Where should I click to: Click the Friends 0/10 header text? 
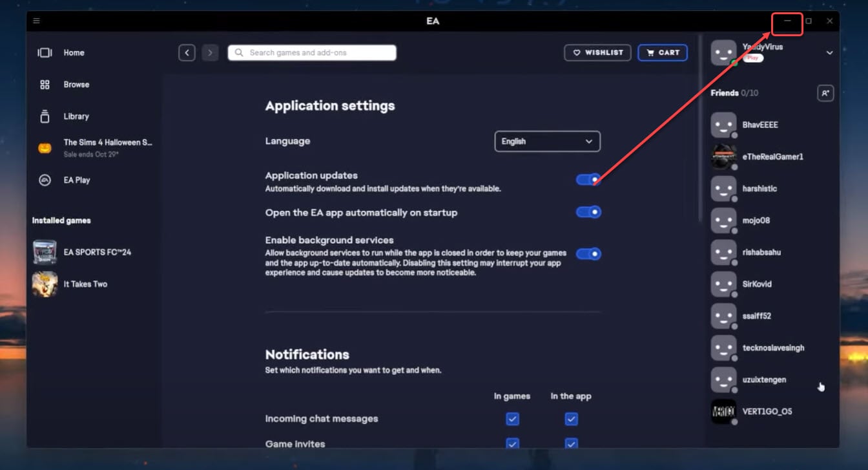pos(734,93)
